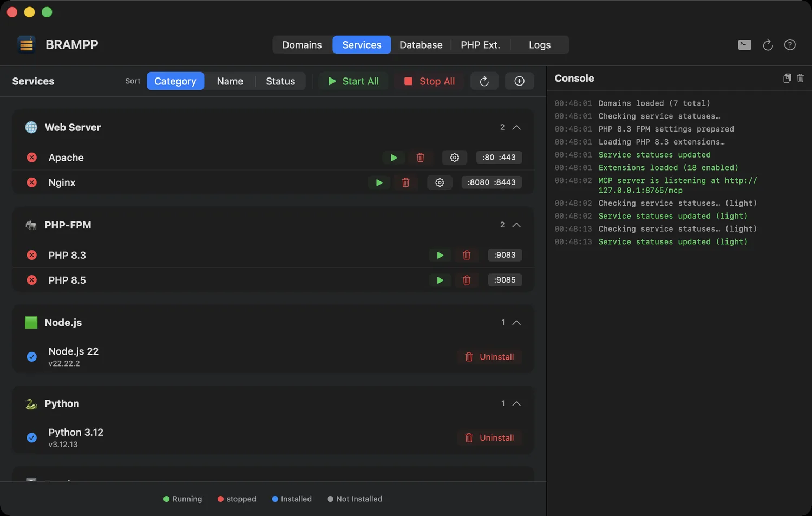Click the Console panel title
The height and width of the screenshot is (516, 812).
[x=574, y=79]
